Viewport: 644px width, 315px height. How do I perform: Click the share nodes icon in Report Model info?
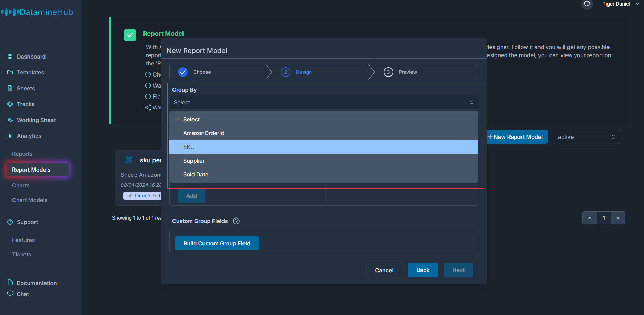point(148,108)
